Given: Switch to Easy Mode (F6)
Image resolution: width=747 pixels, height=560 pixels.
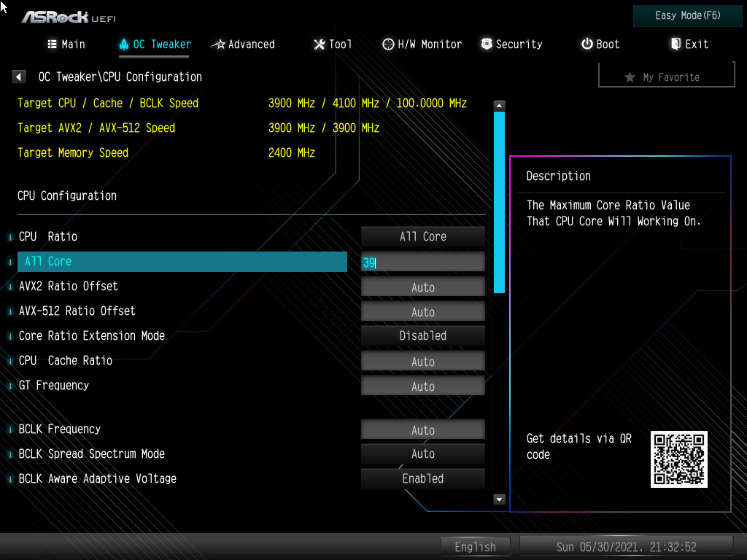Looking at the screenshot, I should tap(687, 16).
